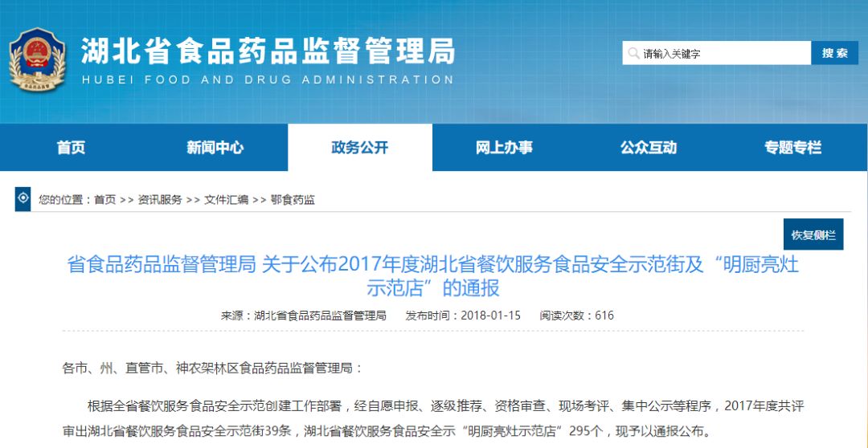This screenshot has width=868, height=448.
Task: Open the 首页 navigation tab
Action: (72, 148)
